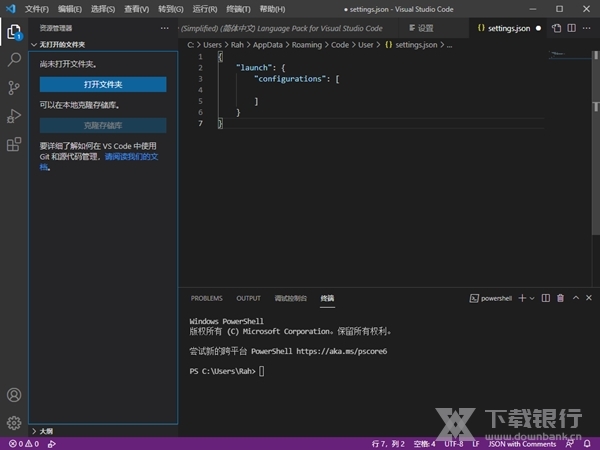The height and width of the screenshot is (450, 600).
Task: Click the VS Code logo icon
Action: pos(11,8)
